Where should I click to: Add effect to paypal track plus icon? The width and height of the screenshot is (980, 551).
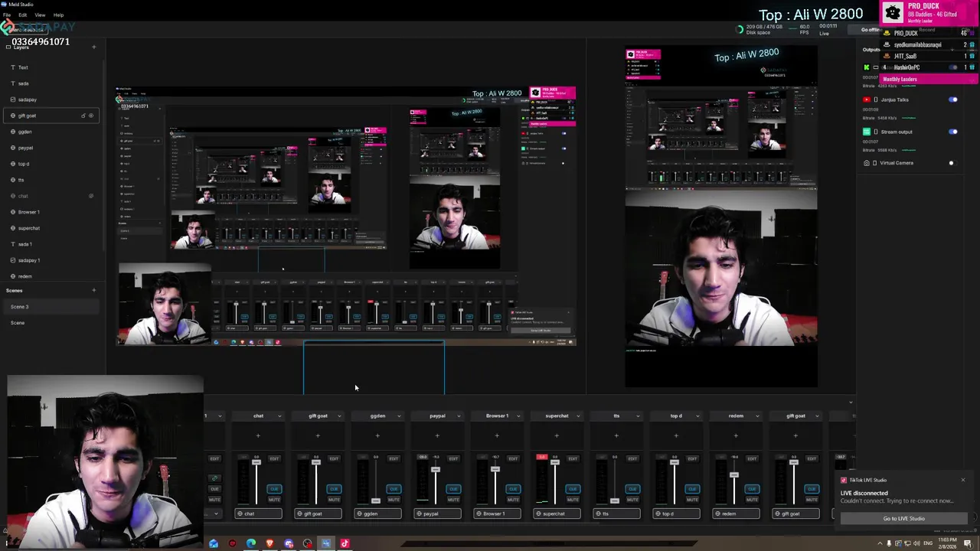pos(437,435)
